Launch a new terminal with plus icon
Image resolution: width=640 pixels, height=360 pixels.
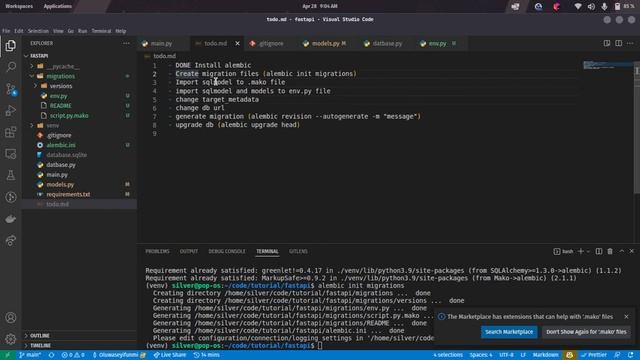point(580,251)
